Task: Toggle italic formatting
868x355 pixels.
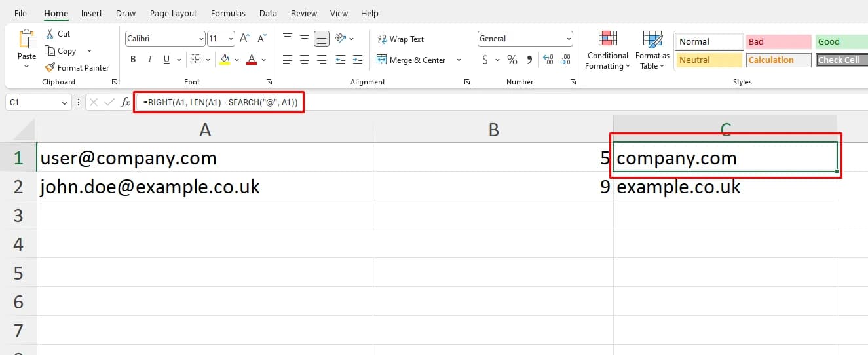Action: 150,60
